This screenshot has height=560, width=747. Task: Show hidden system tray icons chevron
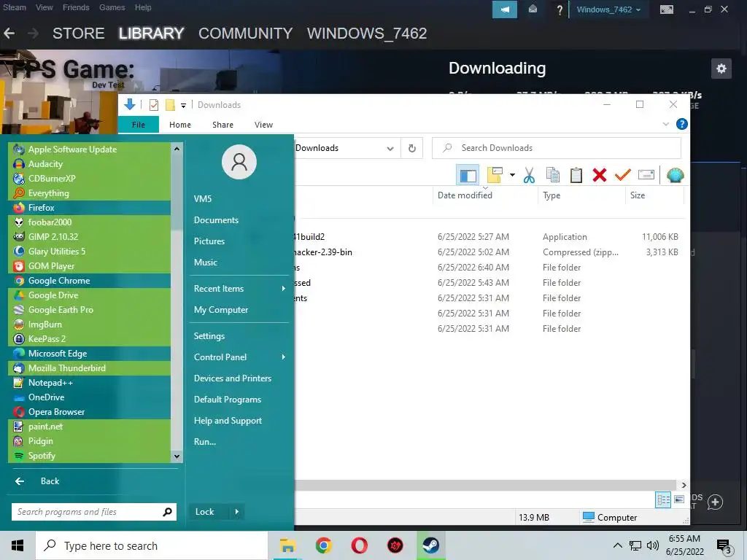click(x=617, y=545)
